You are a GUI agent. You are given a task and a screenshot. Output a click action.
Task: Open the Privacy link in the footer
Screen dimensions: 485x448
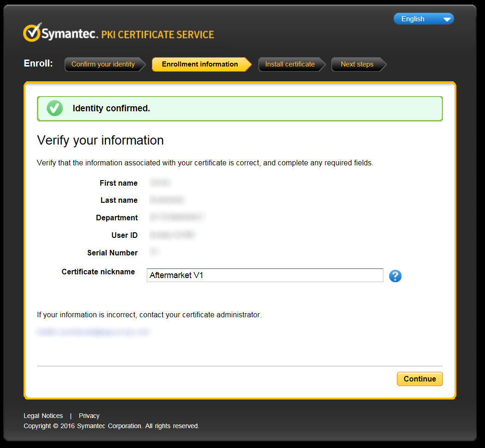click(89, 416)
